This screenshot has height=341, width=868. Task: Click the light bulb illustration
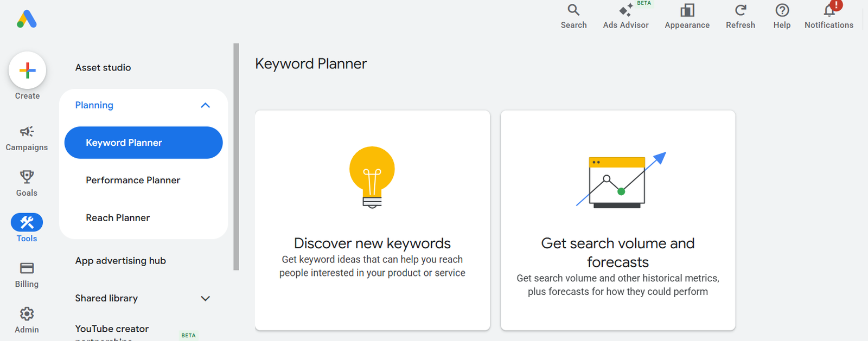tap(372, 177)
